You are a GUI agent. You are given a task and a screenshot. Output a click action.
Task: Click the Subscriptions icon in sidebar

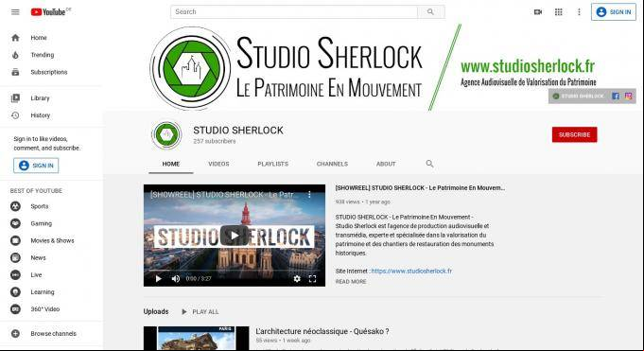[15, 72]
